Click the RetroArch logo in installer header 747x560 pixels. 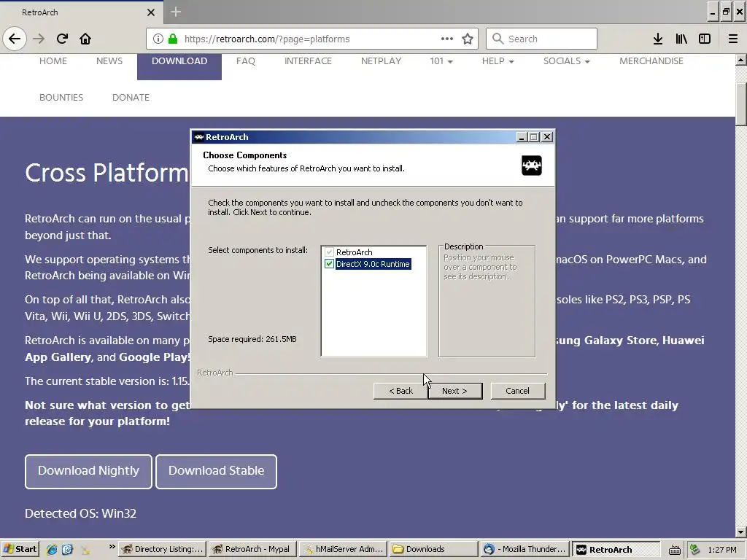[x=532, y=166]
